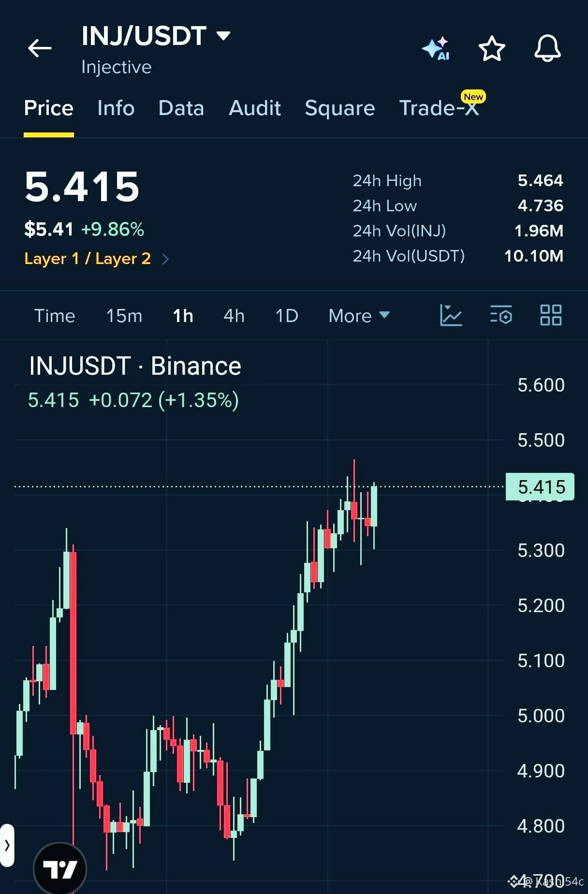588x894 pixels.
Task: Tap the large 5.415 last price
Action: coord(82,187)
